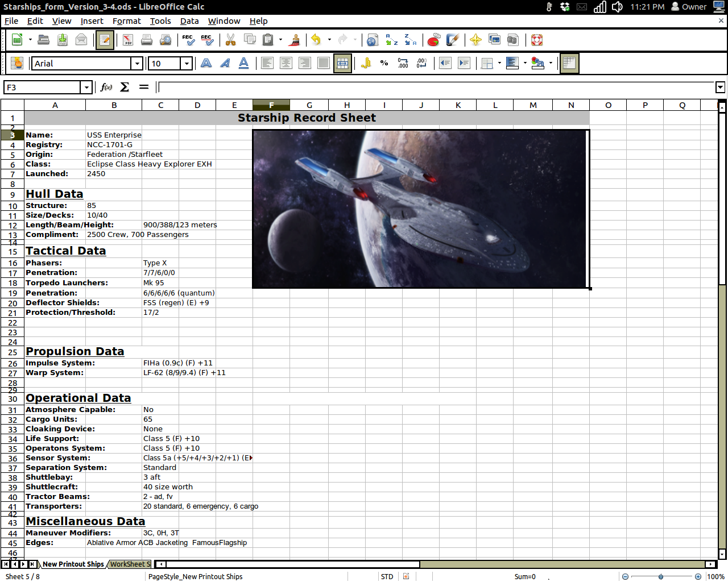The width and height of the screenshot is (728, 582).
Task: Print the file directly using printer icon
Action: pos(147,40)
